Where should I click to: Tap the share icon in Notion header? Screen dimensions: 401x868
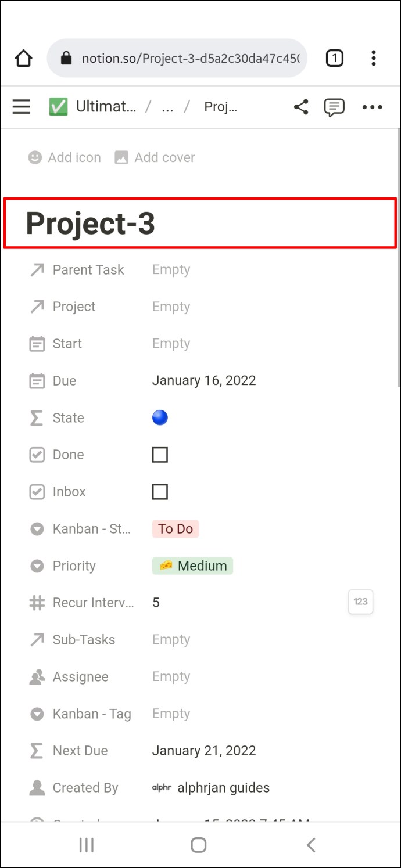point(300,107)
